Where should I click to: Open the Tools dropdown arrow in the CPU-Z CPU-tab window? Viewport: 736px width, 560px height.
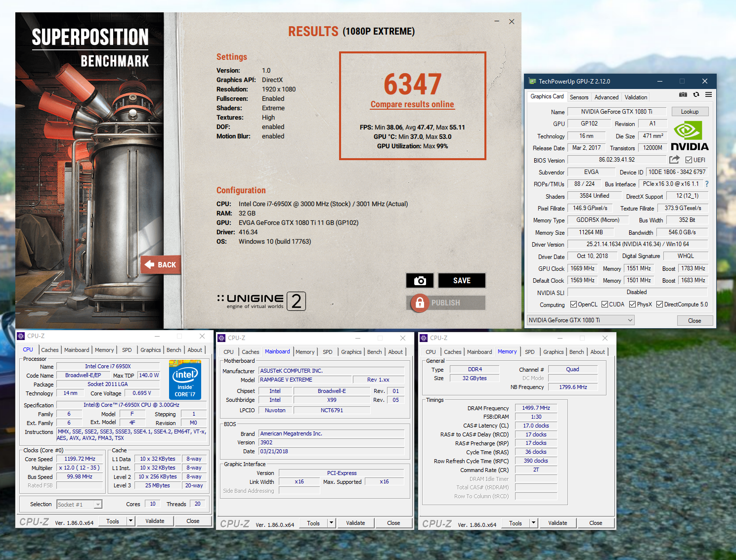[x=130, y=521]
